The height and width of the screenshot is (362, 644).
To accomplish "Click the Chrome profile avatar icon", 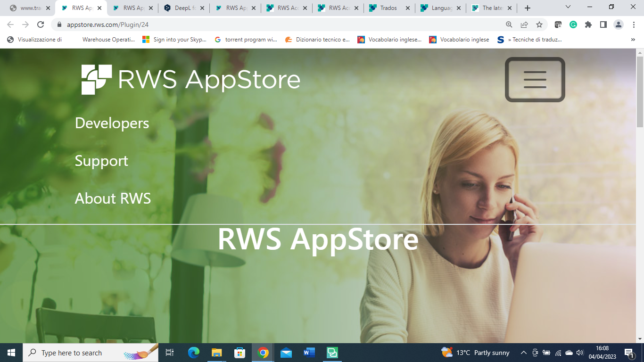I will (619, 24).
